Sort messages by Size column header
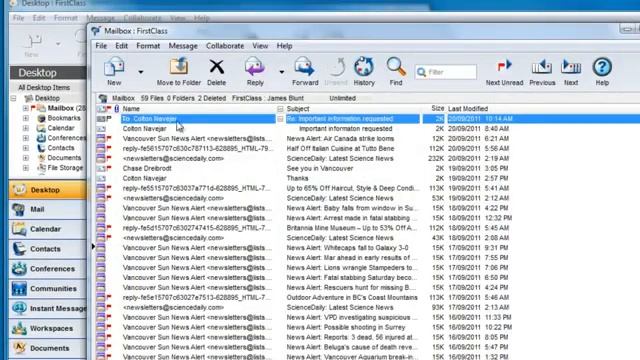The image size is (640, 360). [x=438, y=109]
